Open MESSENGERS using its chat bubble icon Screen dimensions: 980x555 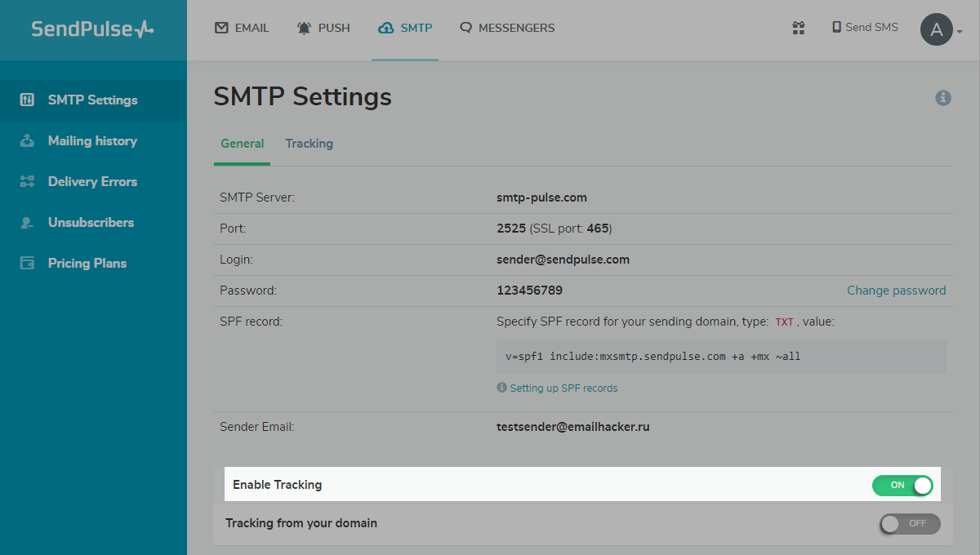tap(466, 27)
